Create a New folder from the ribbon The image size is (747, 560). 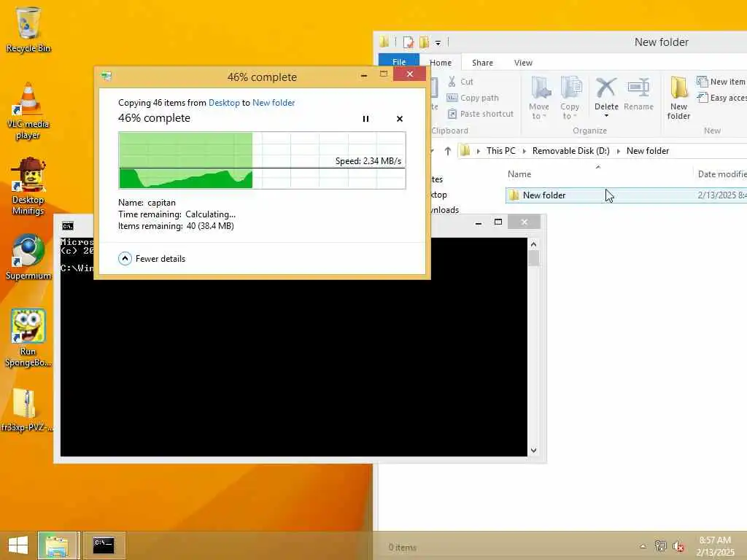click(x=678, y=98)
